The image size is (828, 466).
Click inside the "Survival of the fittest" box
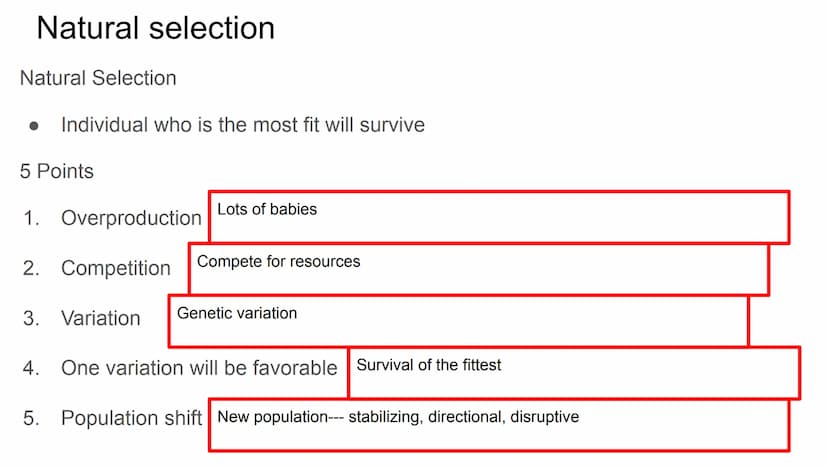tap(575, 372)
